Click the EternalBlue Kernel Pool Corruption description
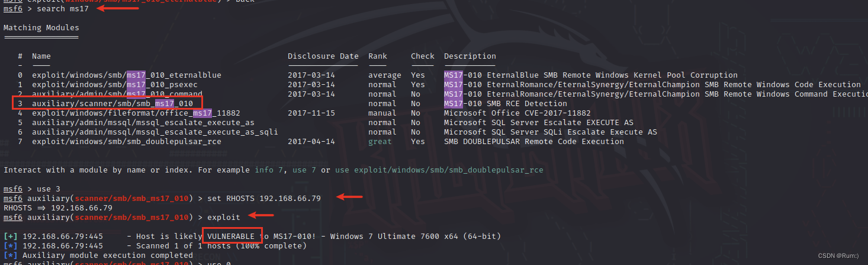The image size is (868, 265). pos(591,75)
